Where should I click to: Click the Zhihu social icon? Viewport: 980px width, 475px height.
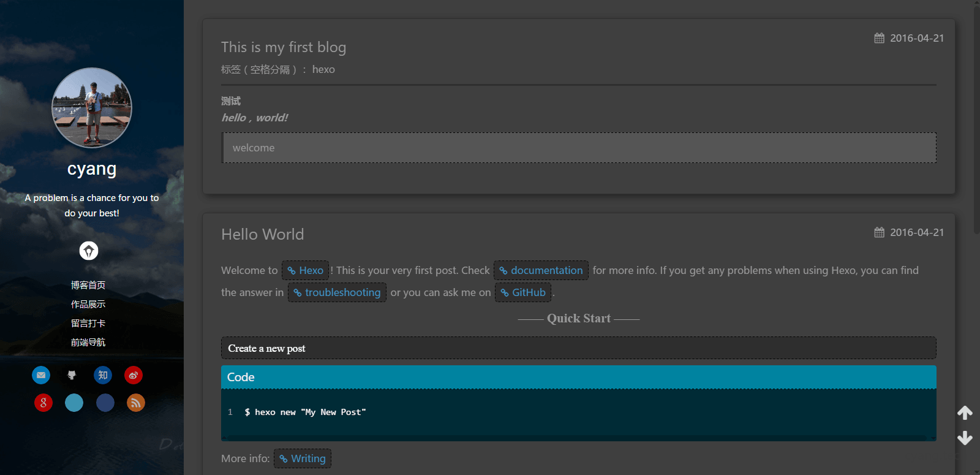click(x=103, y=375)
